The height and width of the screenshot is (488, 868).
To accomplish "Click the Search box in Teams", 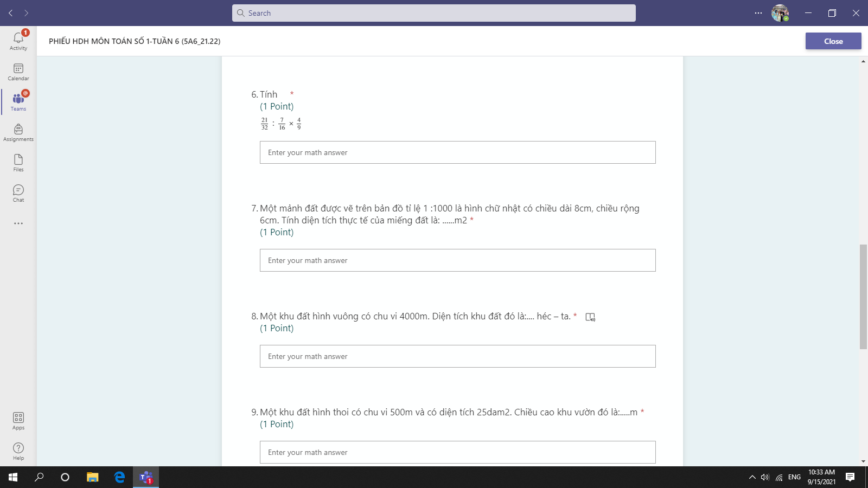I will tap(434, 13).
